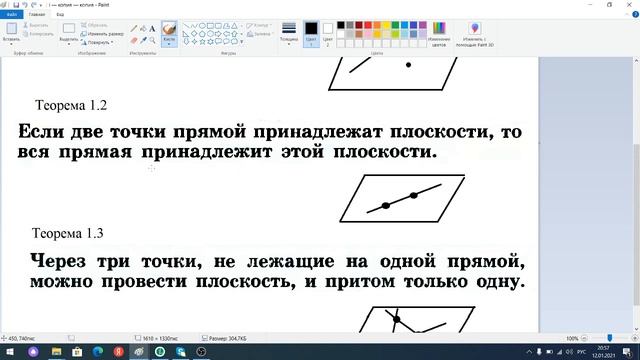Screen dimensions: 640x360
Task: Open the Rotate (Повернуть) dropdown
Action: 97,42
